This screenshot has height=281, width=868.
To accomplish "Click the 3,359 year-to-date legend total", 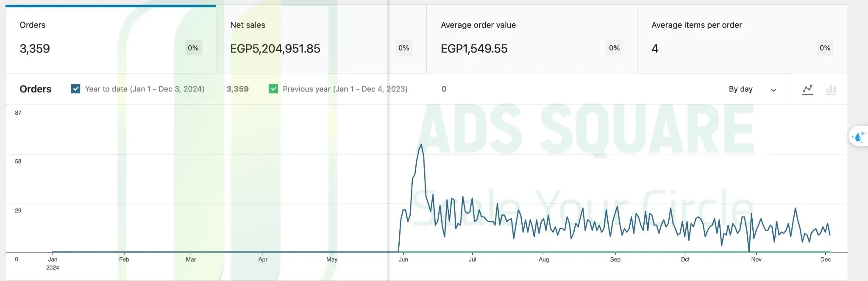I will click(237, 89).
